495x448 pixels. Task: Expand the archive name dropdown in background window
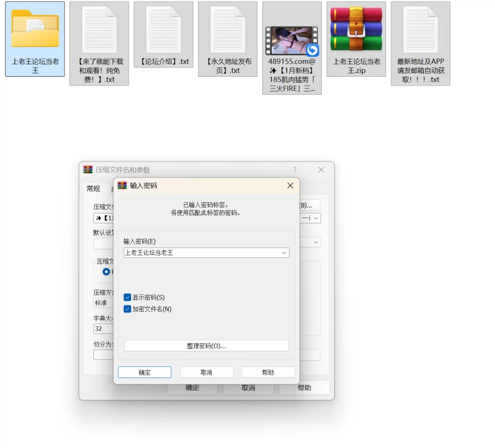pyautogui.click(x=316, y=218)
